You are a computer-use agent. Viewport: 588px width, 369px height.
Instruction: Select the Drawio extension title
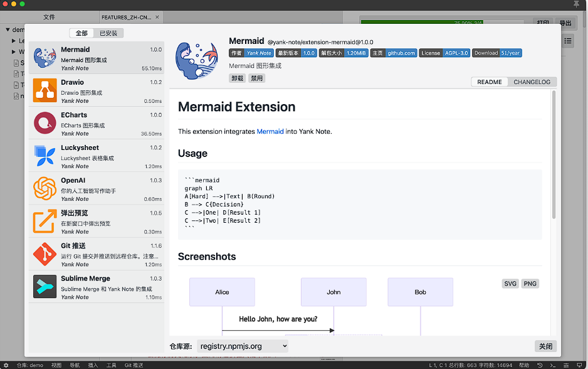coord(72,82)
